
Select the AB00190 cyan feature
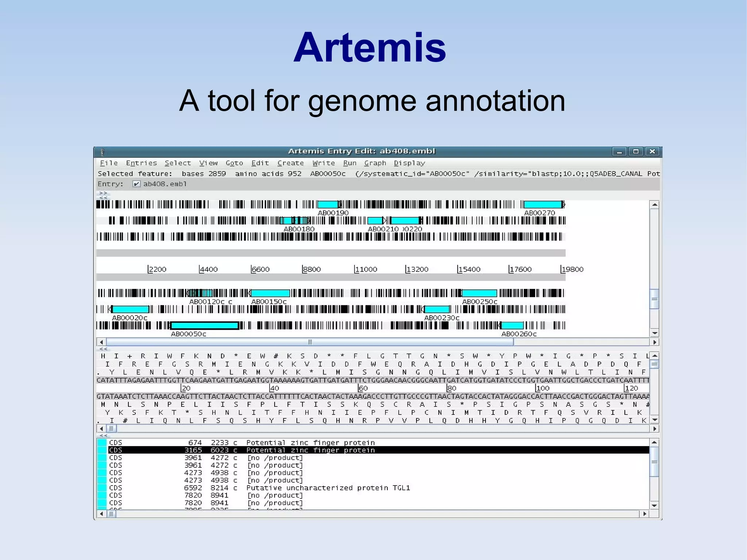pos(328,204)
